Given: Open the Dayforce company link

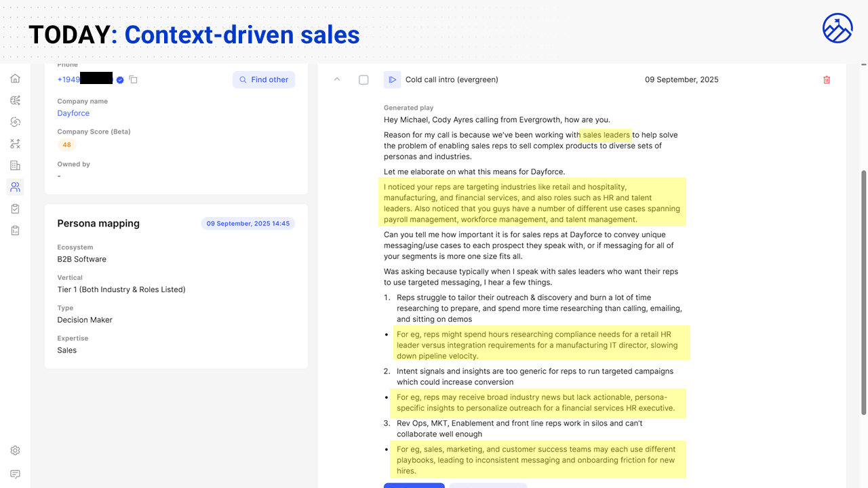Looking at the screenshot, I should coord(73,113).
